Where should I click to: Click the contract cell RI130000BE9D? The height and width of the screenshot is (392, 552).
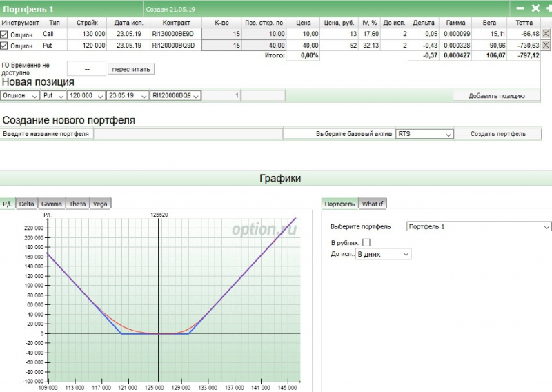(173, 34)
